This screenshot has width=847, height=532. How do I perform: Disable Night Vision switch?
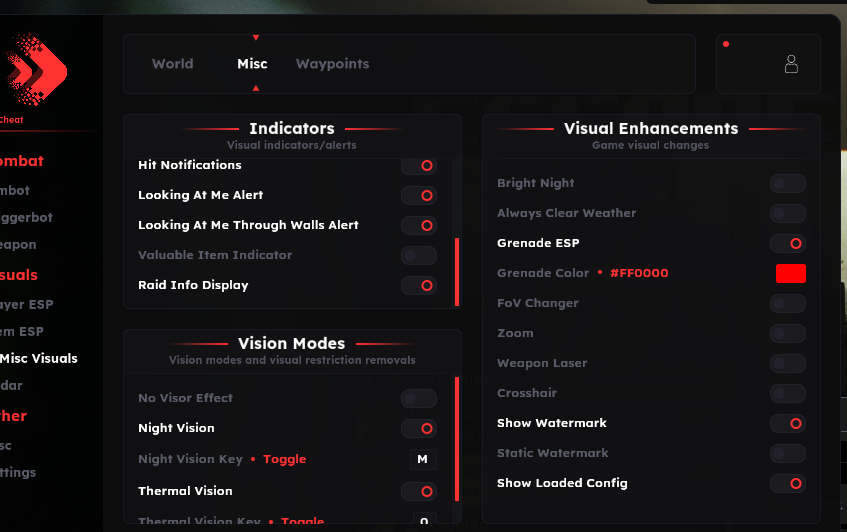coord(419,428)
